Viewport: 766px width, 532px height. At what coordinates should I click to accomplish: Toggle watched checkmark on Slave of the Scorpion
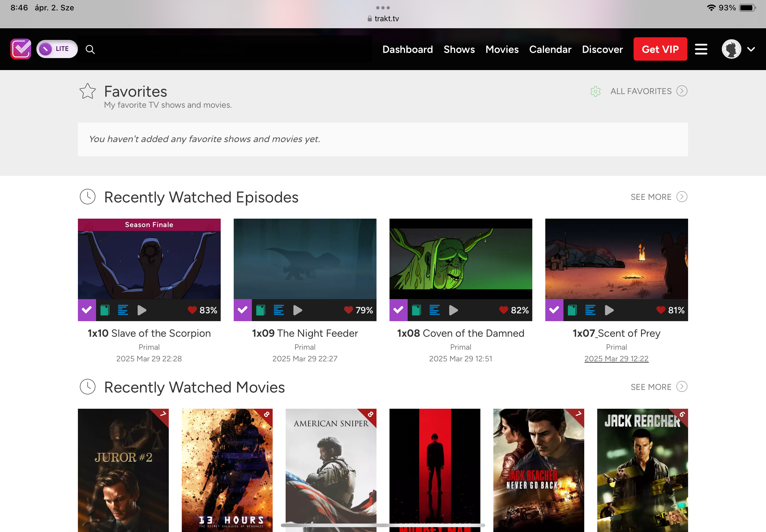click(x=87, y=310)
